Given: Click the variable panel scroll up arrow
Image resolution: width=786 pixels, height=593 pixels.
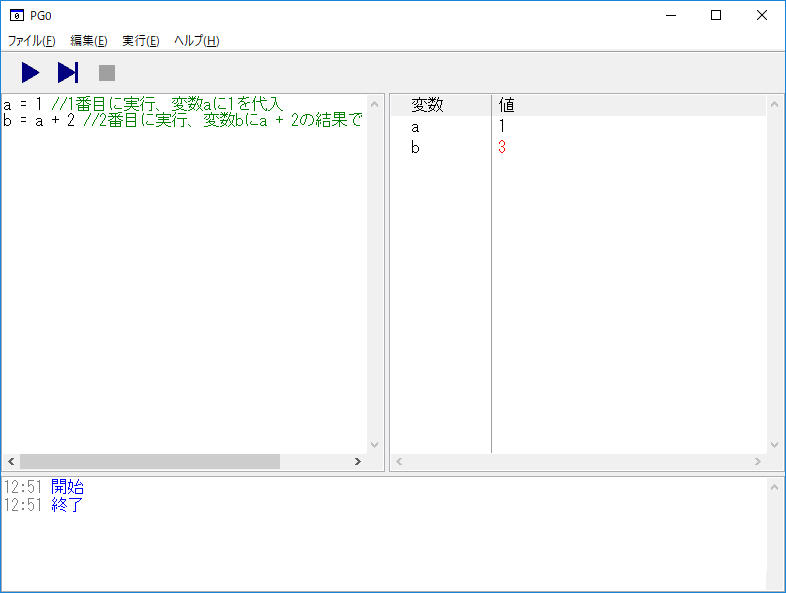Looking at the screenshot, I should point(774,104).
